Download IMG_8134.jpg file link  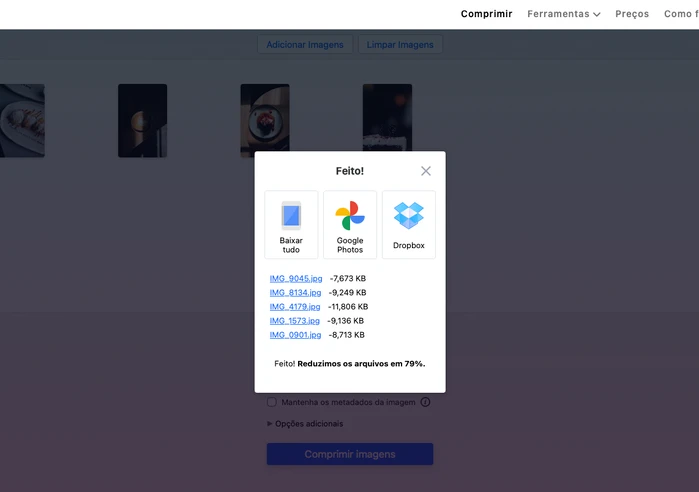(295, 293)
